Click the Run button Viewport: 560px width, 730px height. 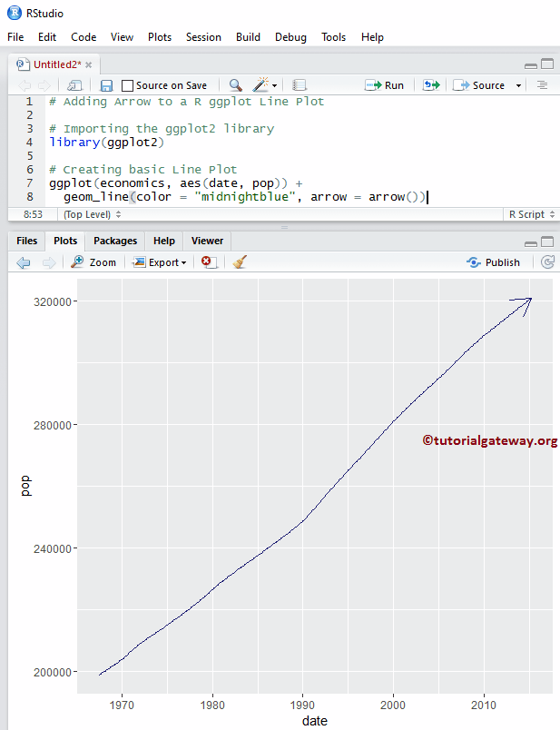tap(385, 85)
